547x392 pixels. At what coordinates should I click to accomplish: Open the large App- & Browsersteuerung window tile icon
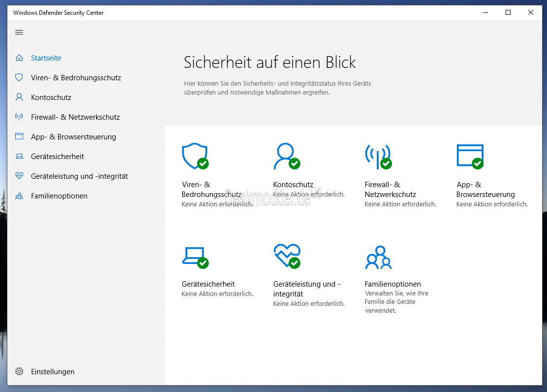click(470, 157)
